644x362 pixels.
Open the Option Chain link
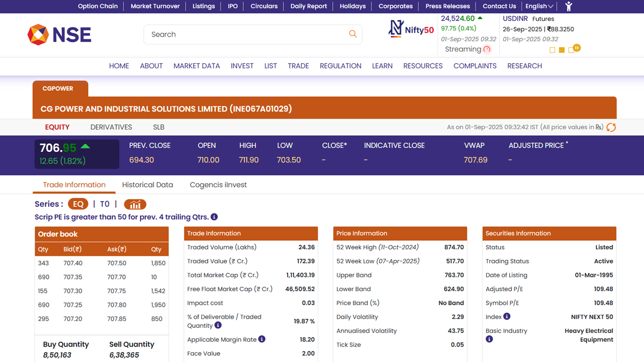(98, 6)
